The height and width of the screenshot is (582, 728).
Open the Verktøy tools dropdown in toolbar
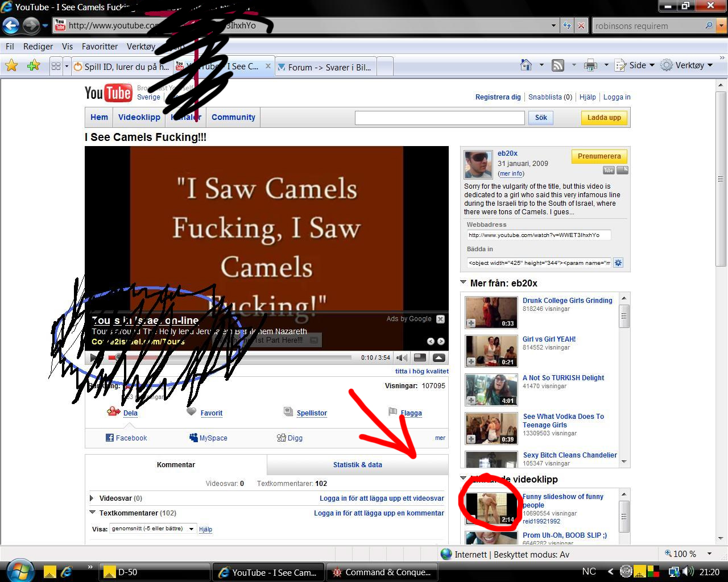pyautogui.click(x=686, y=65)
